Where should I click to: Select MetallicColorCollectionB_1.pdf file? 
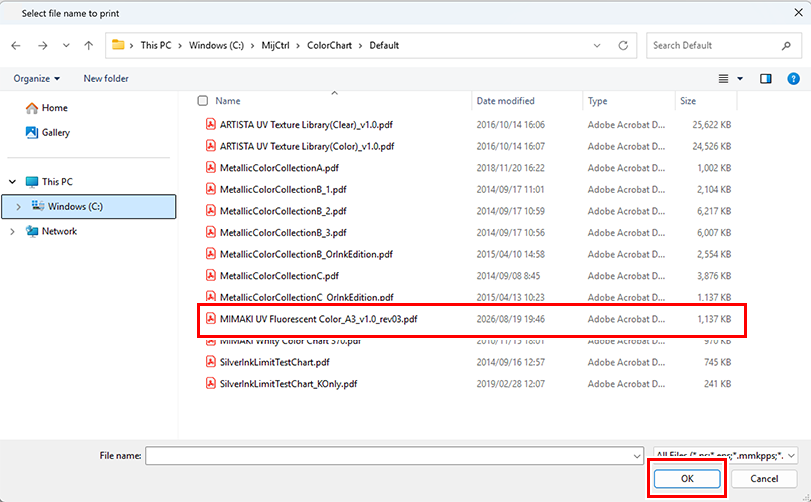click(x=283, y=190)
